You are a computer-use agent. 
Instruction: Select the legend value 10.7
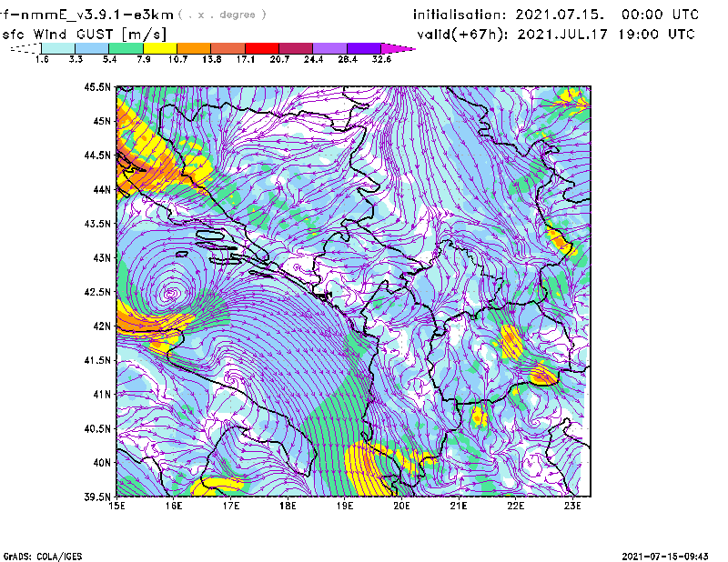click(177, 59)
